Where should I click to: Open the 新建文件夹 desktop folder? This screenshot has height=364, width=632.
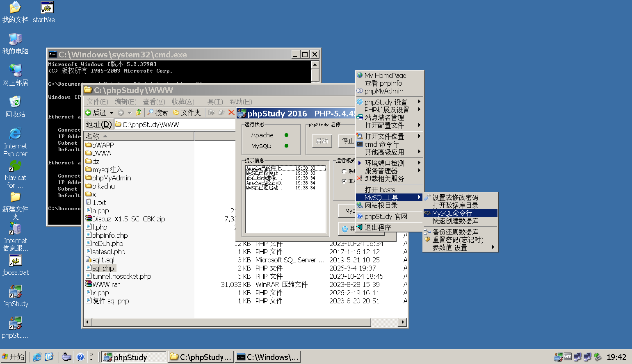15,206
